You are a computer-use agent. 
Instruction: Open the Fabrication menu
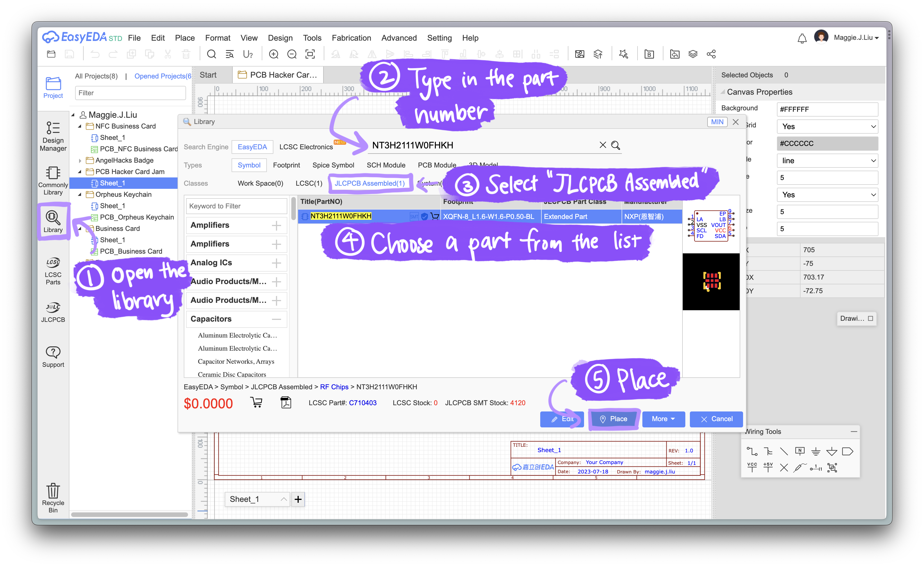351,38
